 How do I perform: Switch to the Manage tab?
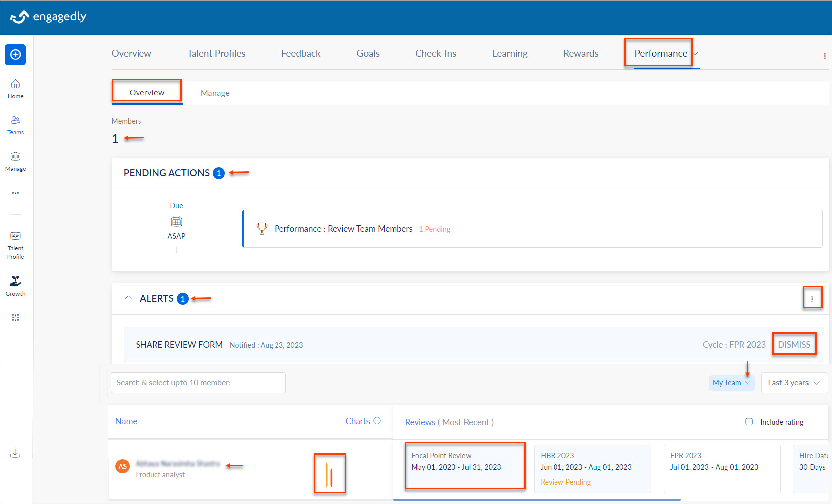click(x=215, y=93)
